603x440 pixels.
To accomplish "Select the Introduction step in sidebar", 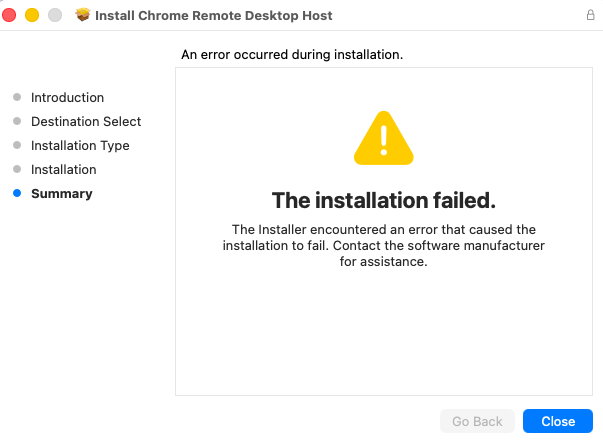I will (67, 98).
